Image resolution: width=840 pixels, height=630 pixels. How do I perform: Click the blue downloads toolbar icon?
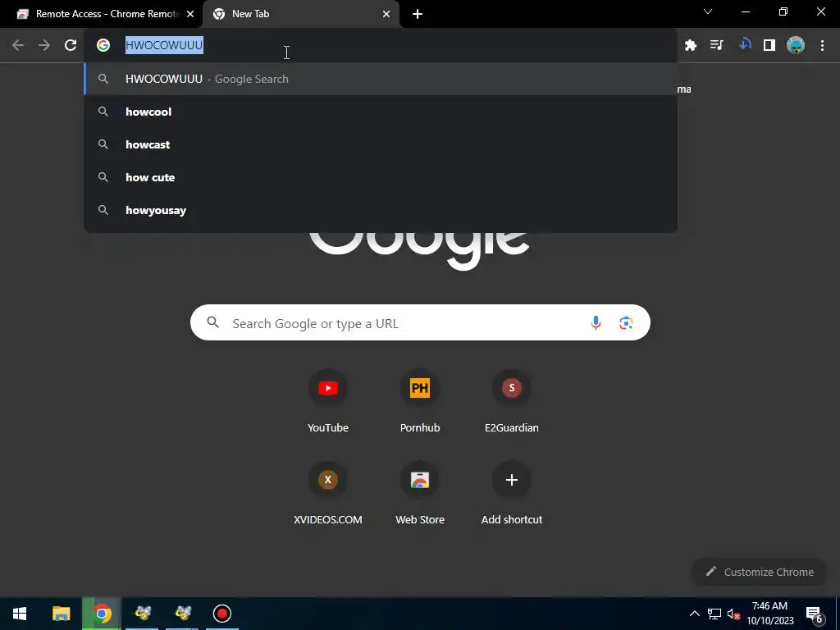point(744,45)
